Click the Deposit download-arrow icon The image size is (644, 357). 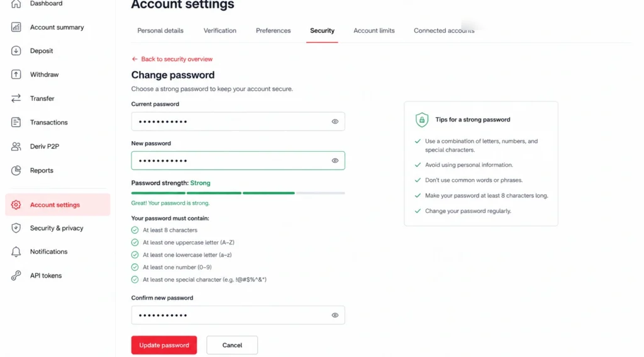[16, 50]
